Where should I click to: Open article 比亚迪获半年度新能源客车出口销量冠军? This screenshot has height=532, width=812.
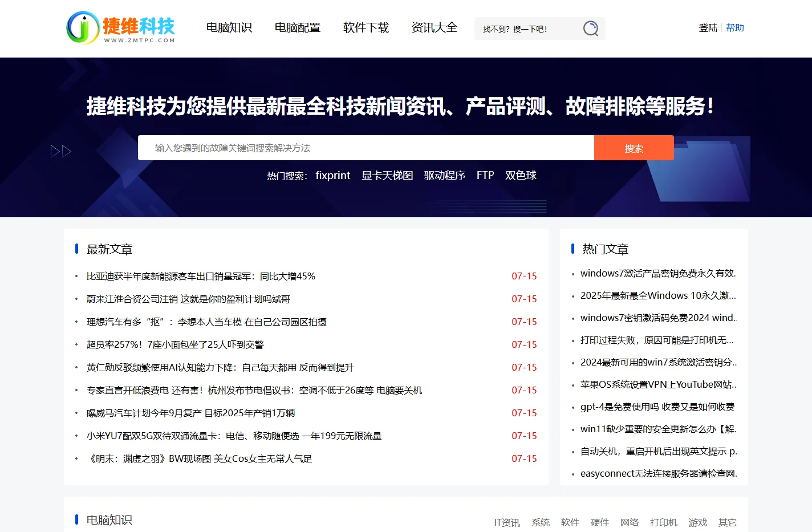point(201,276)
